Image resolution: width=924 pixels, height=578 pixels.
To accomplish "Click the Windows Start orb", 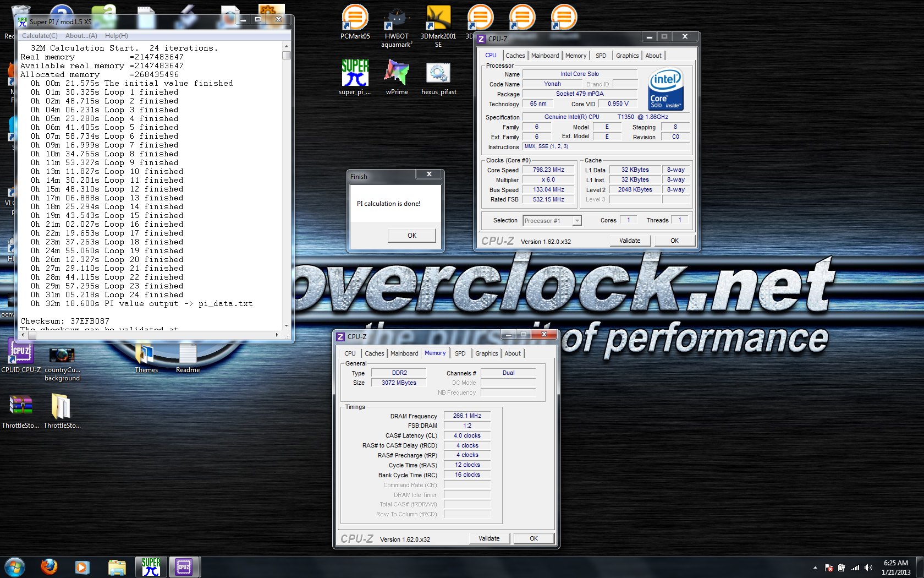I will pos(15,567).
